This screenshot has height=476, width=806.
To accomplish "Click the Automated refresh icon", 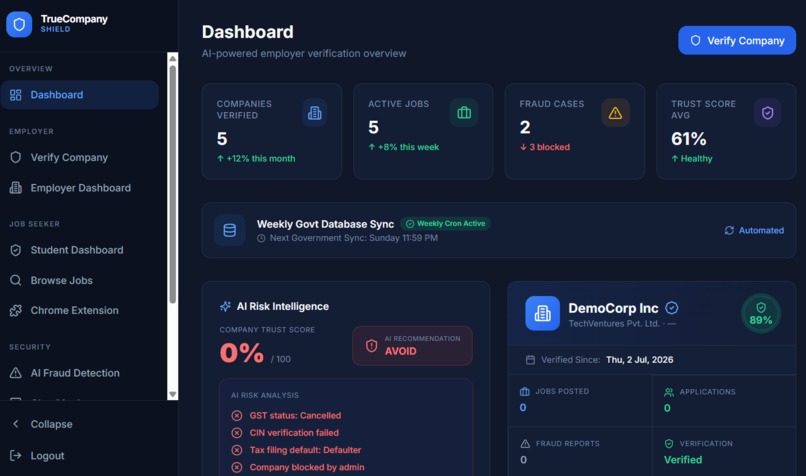I will (x=729, y=230).
